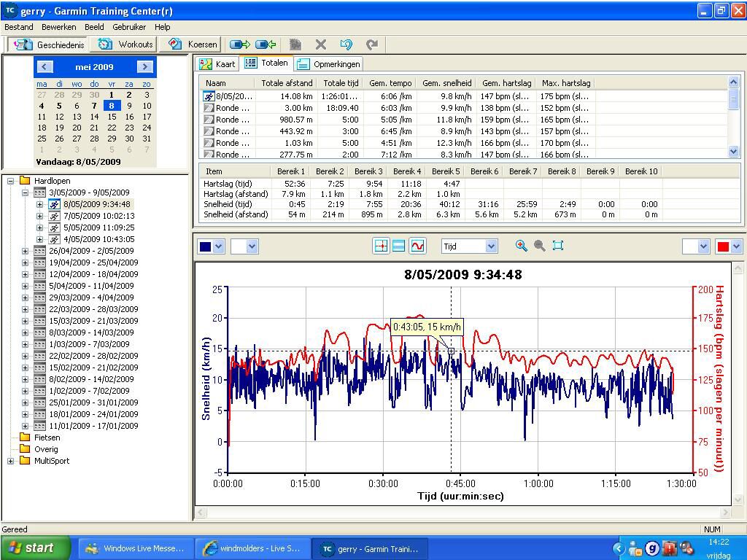Click the Gem. tempo column header

pyautogui.click(x=390, y=83)
